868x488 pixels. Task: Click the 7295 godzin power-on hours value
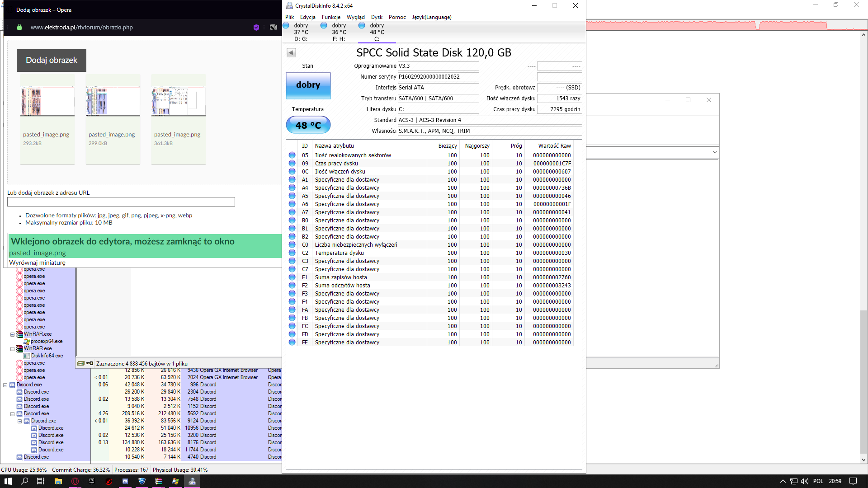tap(559, 109)
